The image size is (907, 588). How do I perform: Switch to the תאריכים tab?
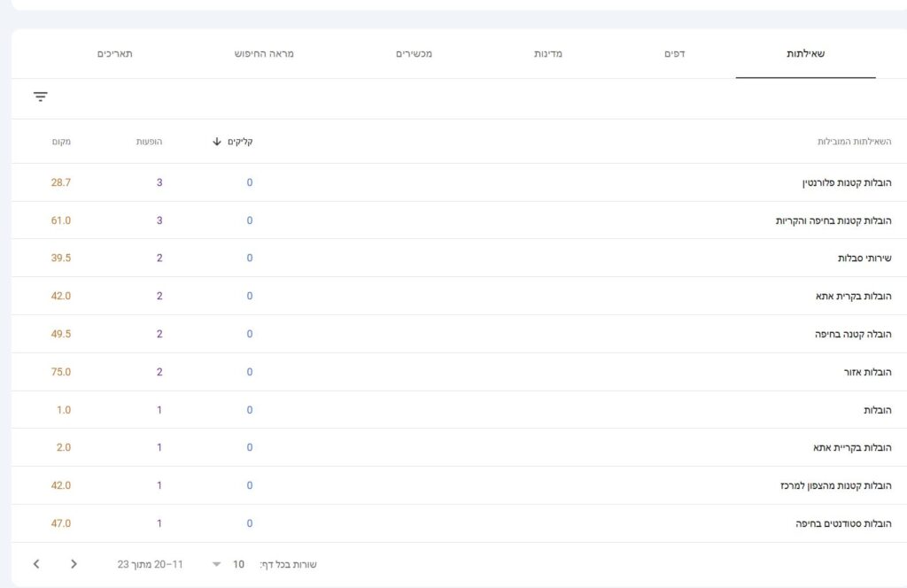click(x=115, y=54)
